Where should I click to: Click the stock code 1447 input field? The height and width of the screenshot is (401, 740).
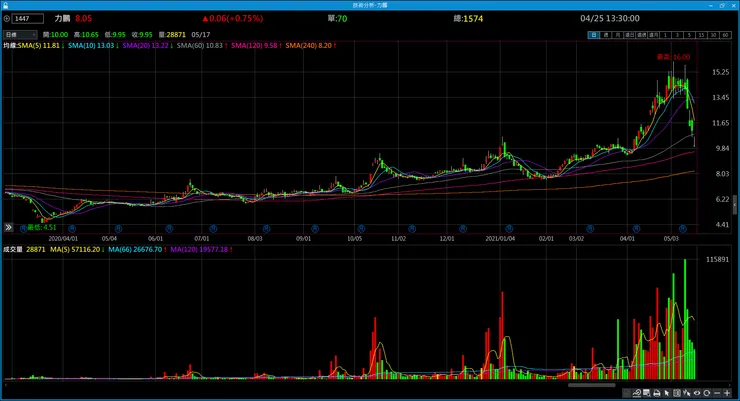(27, 18)
